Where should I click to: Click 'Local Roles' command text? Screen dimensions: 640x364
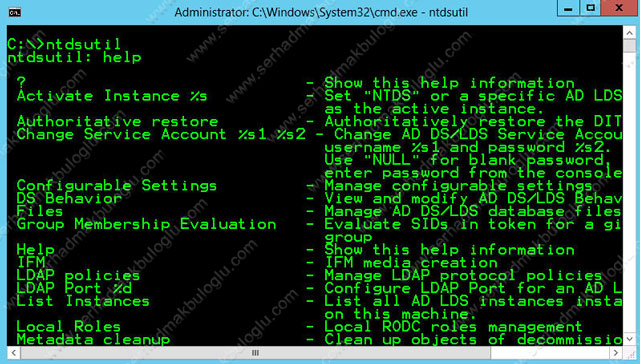[x=69, y=326]
